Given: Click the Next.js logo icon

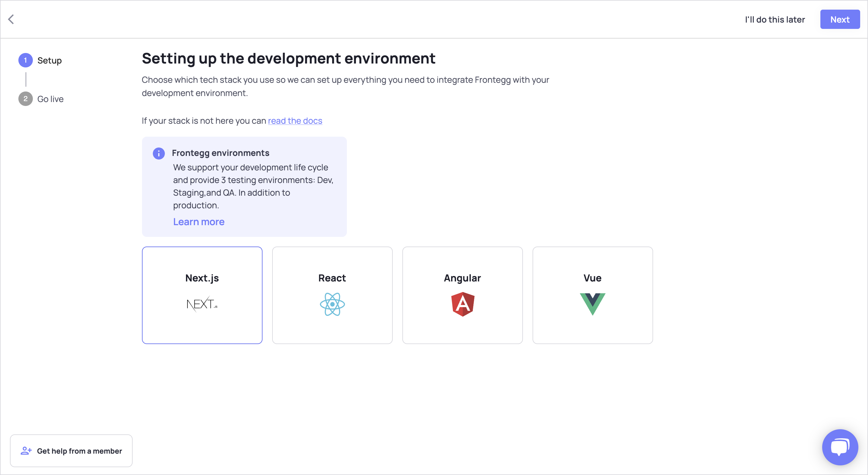Looking at the screenshot, I should pos(202,304).
